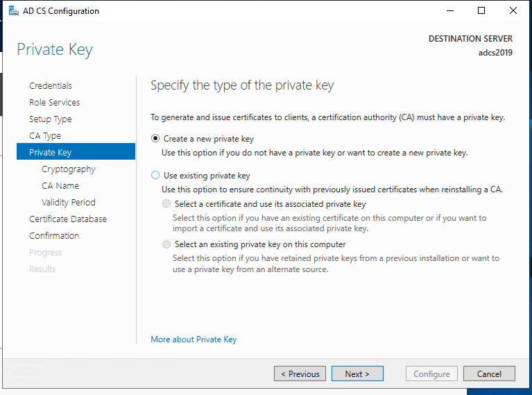The width and height of the screenshot is (532, 395).
Task: Click the Next button
Action: [357, 374]
